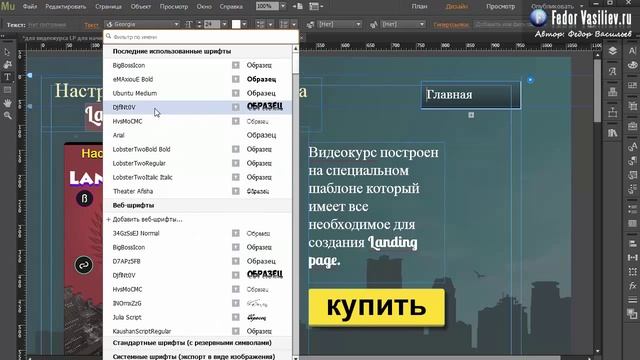The width and height of the screenshot is (640, 360).
Task: Click the orange Текст link in toolbar
Action: (x=91, y=25)
